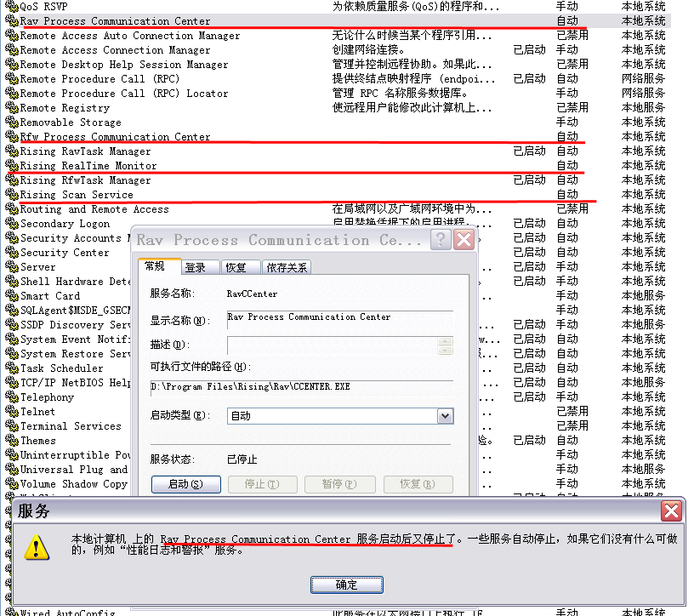Click the service name value RavCCenter

[x=252, y=294]
